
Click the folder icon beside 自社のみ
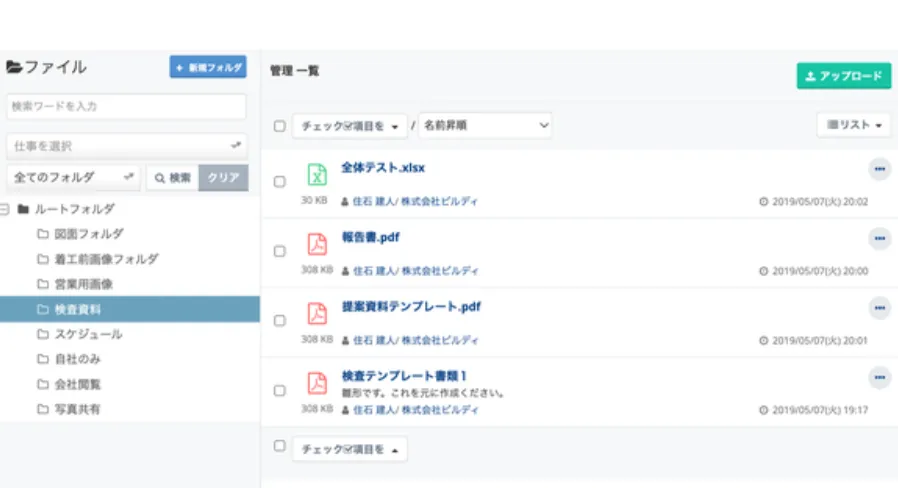pos(43,359)
